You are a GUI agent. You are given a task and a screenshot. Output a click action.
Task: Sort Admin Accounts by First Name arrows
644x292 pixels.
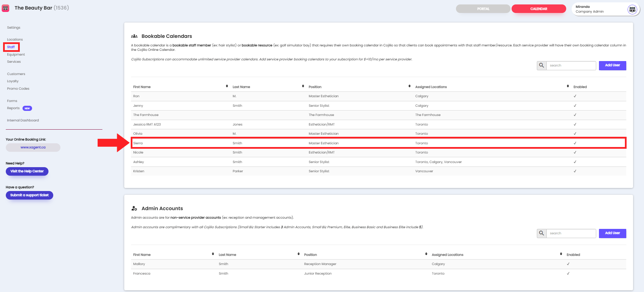pyautogui.click(x=213, y=254)
